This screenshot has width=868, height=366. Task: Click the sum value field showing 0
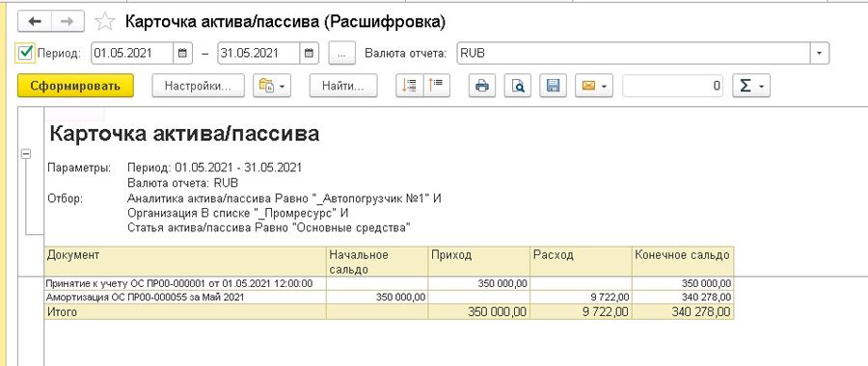[672, 86]
